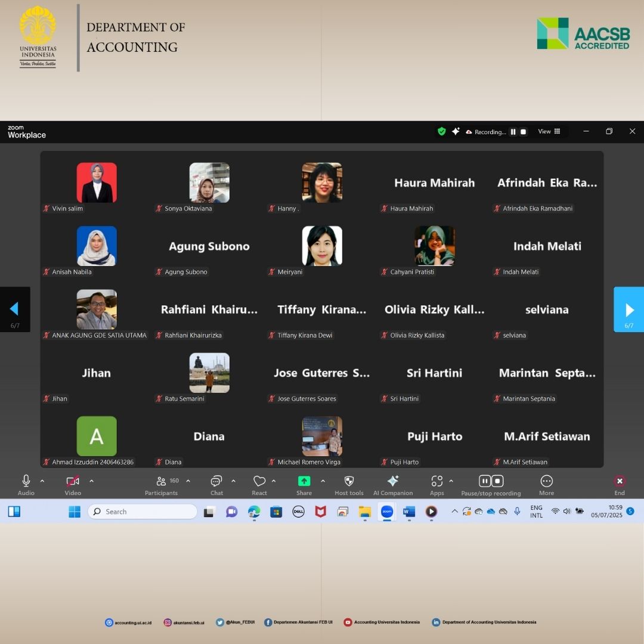
Task: Expand the Video options chevron
Action: pos(91,481)
